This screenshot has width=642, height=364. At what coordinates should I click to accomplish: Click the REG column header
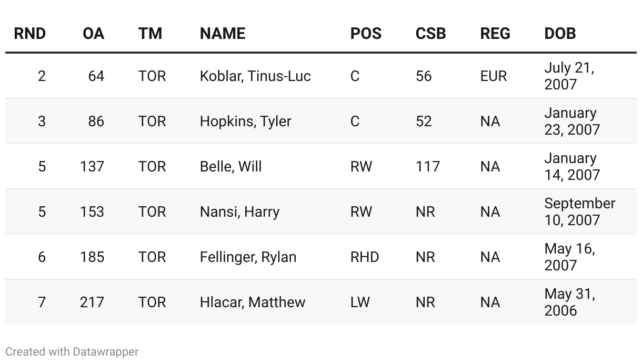(x=495, y=34)
